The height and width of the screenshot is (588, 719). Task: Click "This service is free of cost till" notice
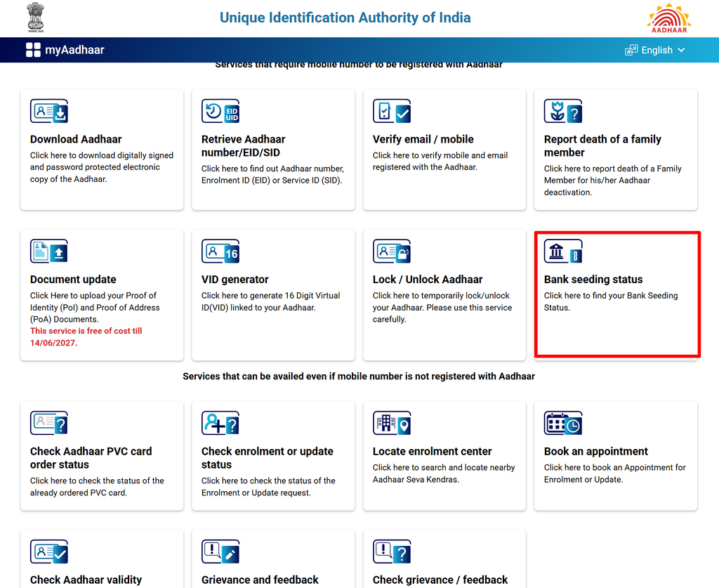tap(86, 331)
